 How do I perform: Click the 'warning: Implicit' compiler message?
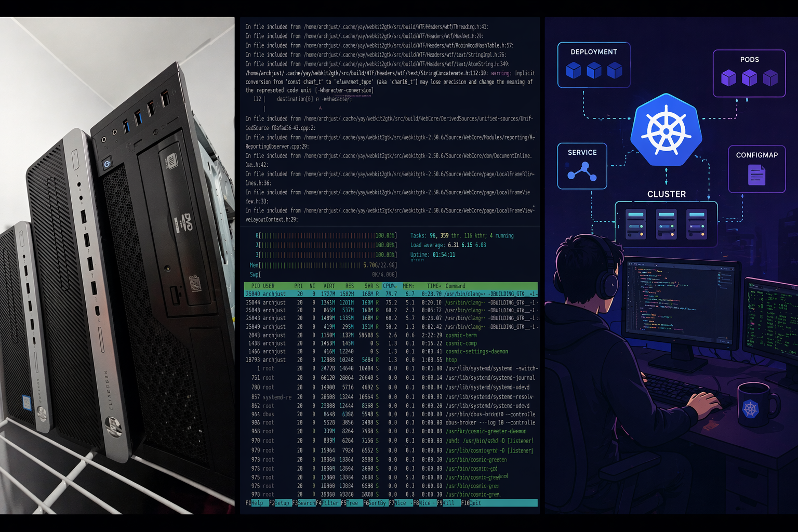pos(513,73)
